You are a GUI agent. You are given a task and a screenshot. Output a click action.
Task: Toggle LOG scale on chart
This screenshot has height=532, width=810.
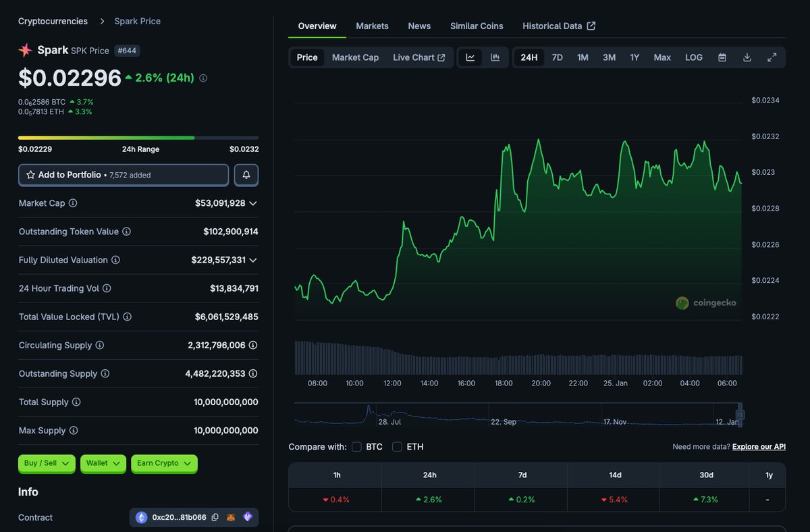694,57
